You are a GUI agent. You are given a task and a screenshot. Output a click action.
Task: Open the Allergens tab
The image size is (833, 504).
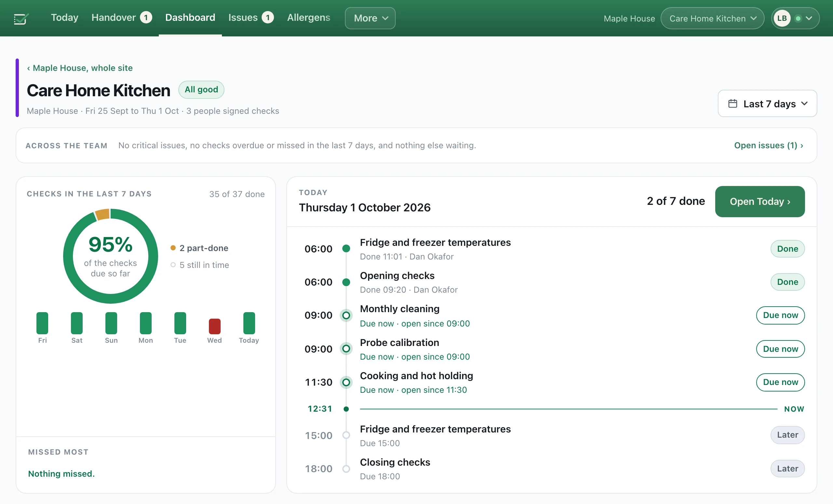[309, 18]
